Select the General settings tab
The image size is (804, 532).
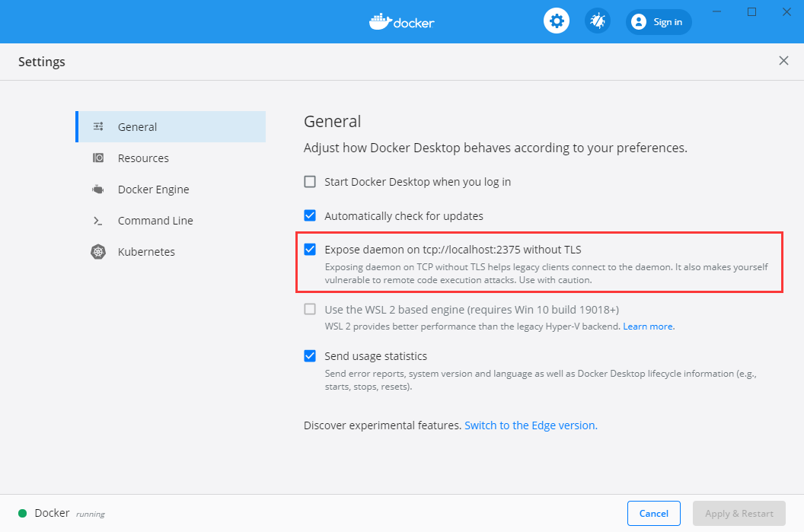(171, 126)
